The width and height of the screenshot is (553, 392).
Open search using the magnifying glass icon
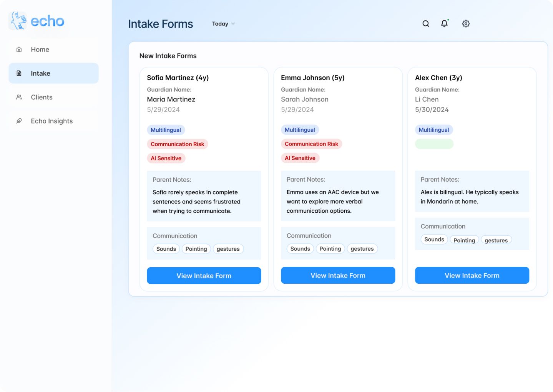pyautogui.click(x=426, y=23)
